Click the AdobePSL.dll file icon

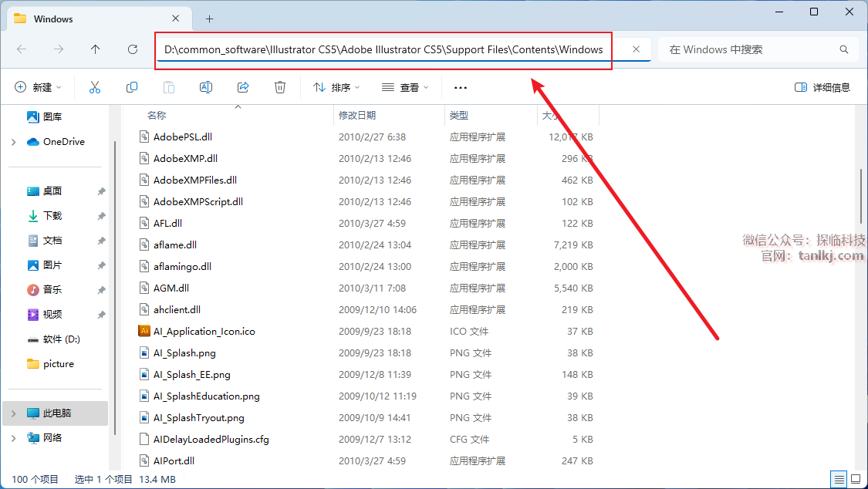click(x=144, y=137)
